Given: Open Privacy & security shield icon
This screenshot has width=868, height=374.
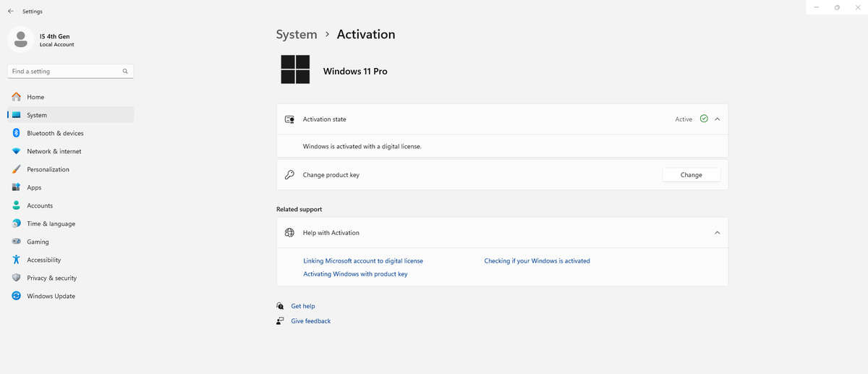Looking at the screenshot, I should (x=16, y=278).
